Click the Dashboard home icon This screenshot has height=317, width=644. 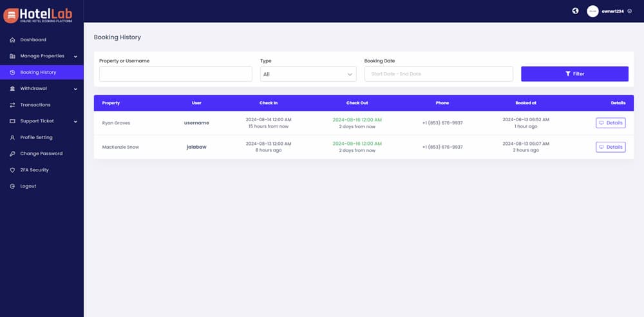[x=12, y=40]
